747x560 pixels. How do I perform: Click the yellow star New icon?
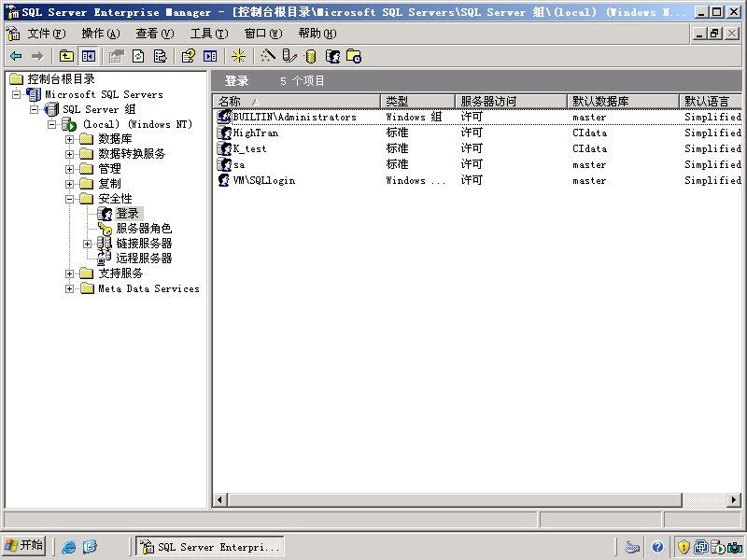[238, 56]
